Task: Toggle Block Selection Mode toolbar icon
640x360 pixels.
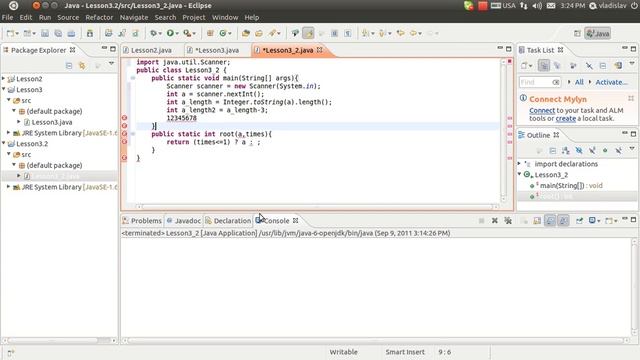Action: [334, 33]
